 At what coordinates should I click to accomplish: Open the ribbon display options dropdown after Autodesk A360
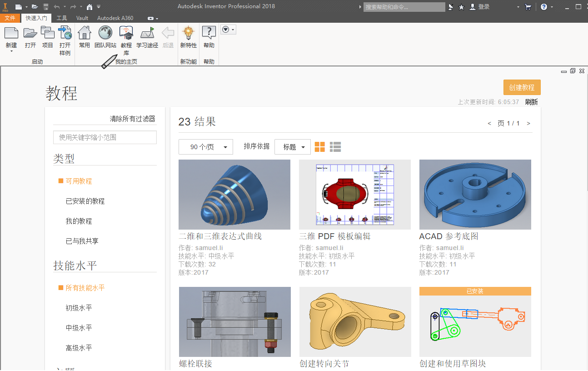point(153,19)
